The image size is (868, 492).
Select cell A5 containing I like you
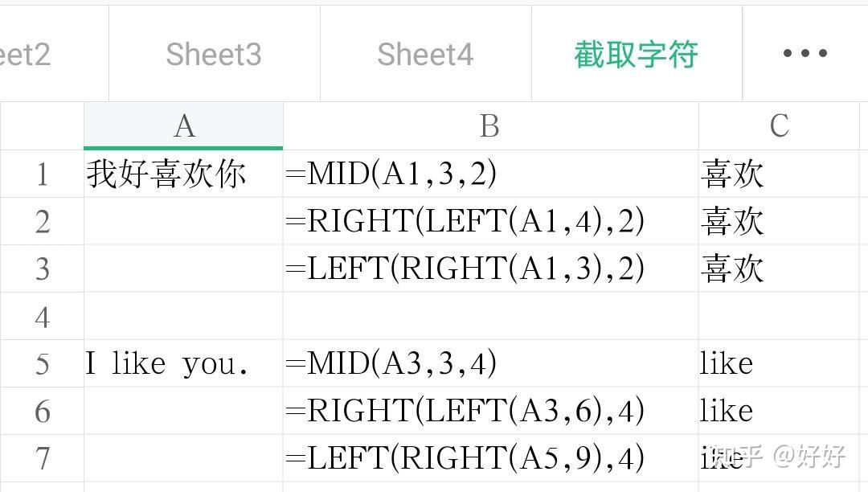(x=183, y=363)
